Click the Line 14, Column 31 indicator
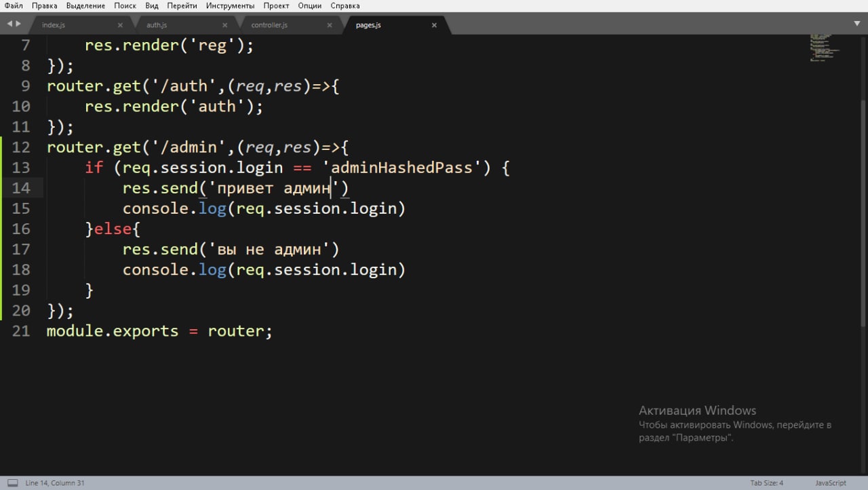The image size is (868, 490). (55, 483)
